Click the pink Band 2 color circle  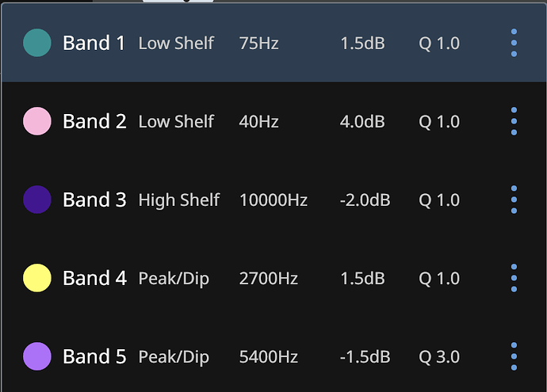click(37, 121)
